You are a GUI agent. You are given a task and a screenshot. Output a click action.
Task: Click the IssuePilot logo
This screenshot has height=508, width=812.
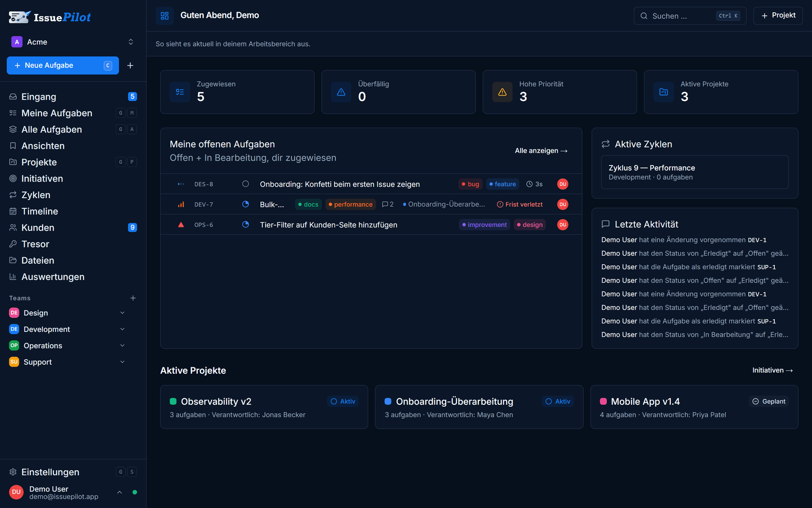point(49,17)
